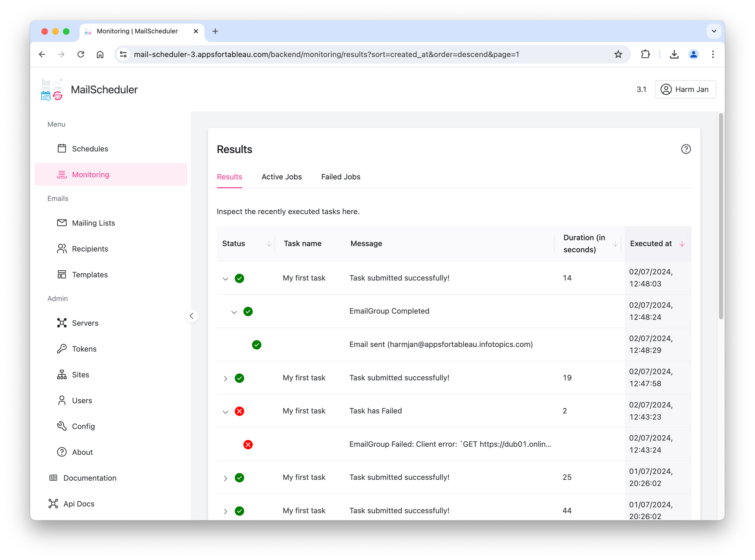
Task: Click the Templates layout icon
Action: coord(62,274)
